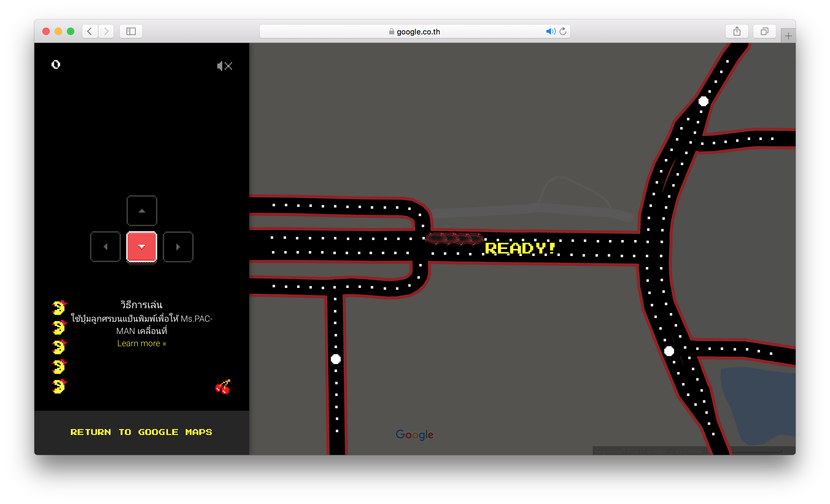Open a new tab with plus button
This screenshot has width=830, height=504.
coord(788,36)
